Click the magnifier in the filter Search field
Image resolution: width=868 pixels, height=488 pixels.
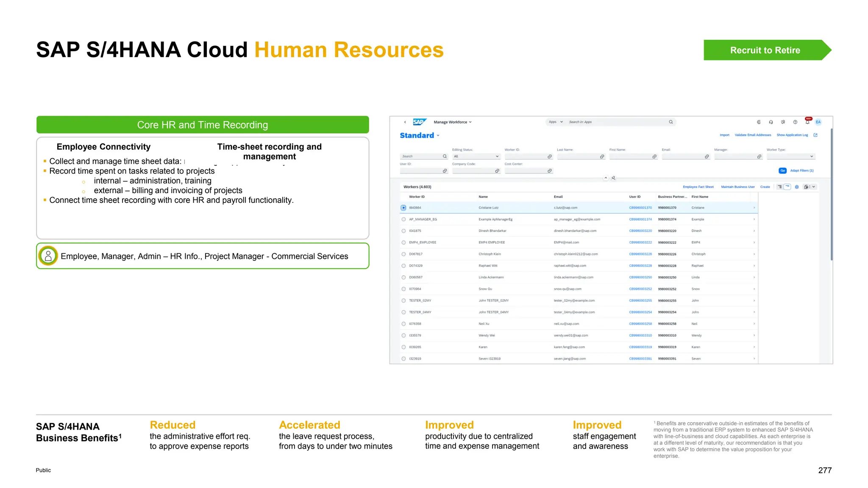click(445, 157)
